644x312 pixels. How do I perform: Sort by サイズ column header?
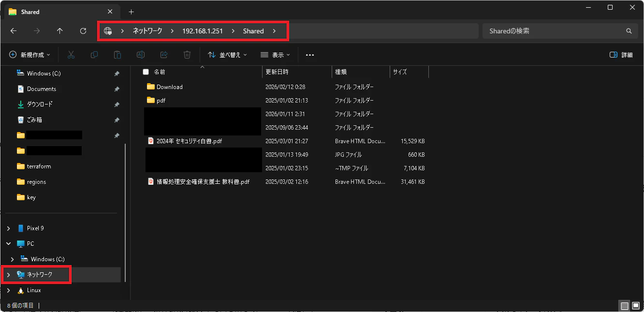(x=409, y=72)
